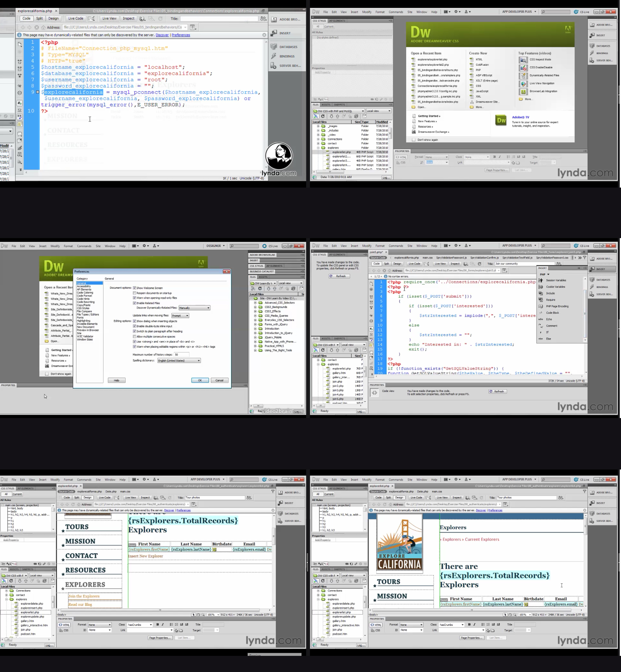Dismiss the info bar in explorecalifornia.php window
621x672 pixels.
(x=264, y=35)
